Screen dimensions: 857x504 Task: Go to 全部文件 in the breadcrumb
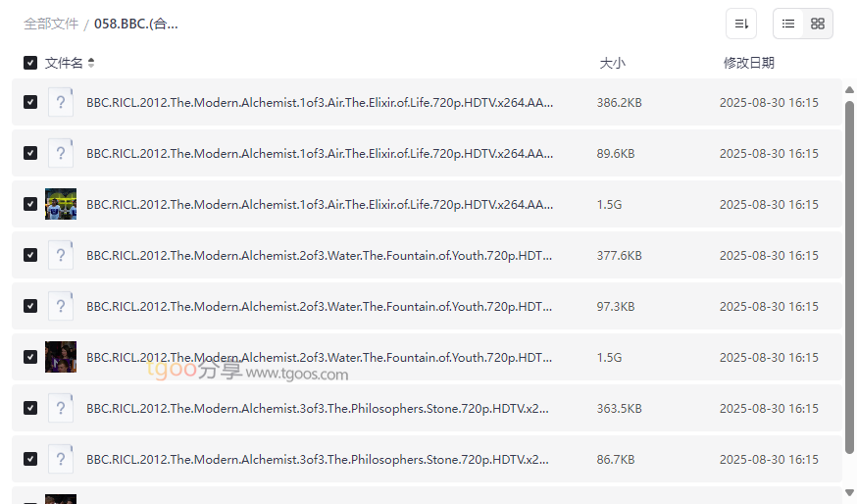[x=51, y=24]
